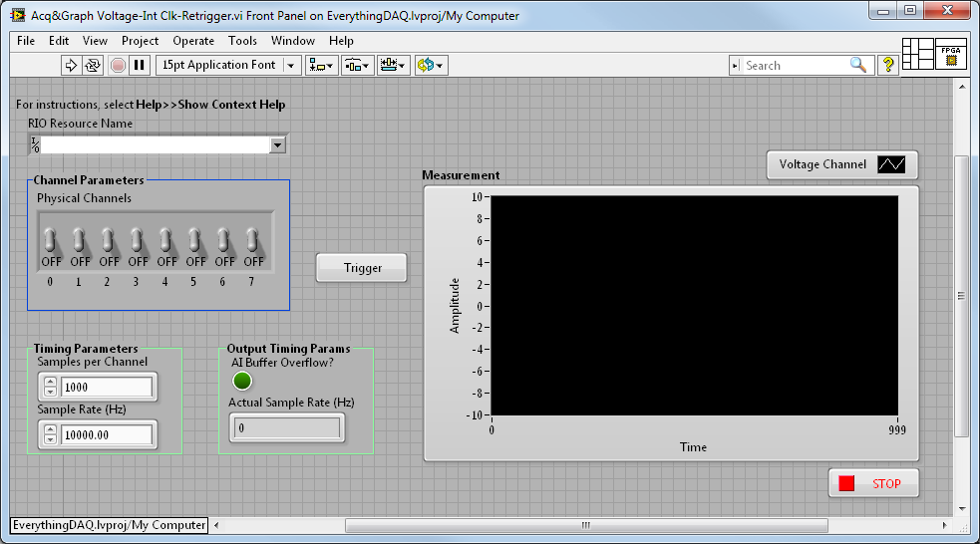
Task: Click the vertical scrollbar thumb
Action: click(961, 296)
